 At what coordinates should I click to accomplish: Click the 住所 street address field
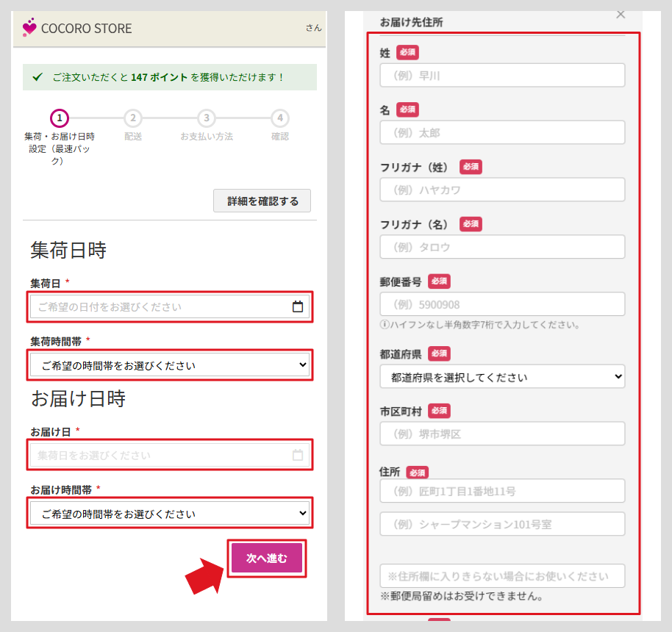[x=502, y=491]
